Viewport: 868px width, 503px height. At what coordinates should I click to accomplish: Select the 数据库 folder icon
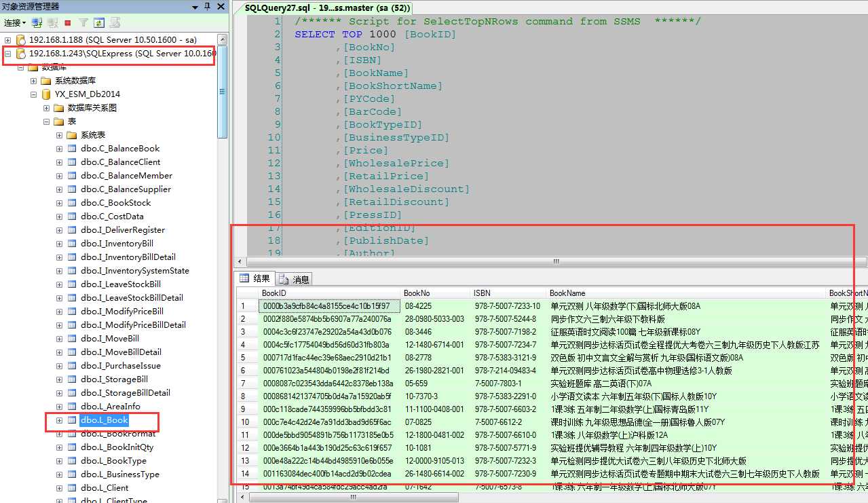coord(33,67)
